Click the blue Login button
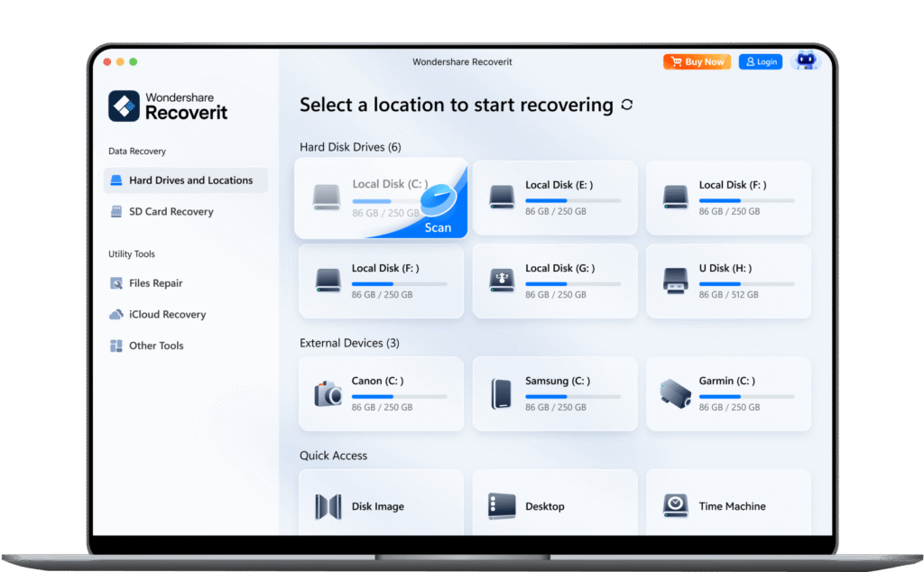 [x=760, y=61]
